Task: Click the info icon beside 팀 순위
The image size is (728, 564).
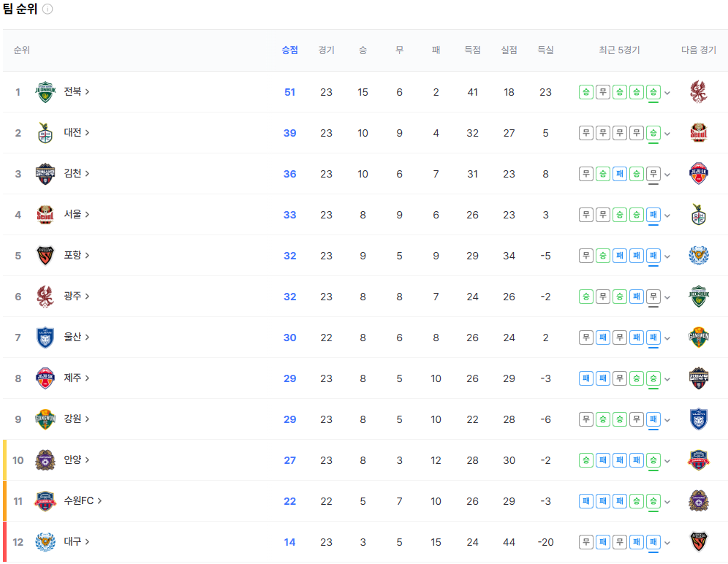Action: point(48,9)
